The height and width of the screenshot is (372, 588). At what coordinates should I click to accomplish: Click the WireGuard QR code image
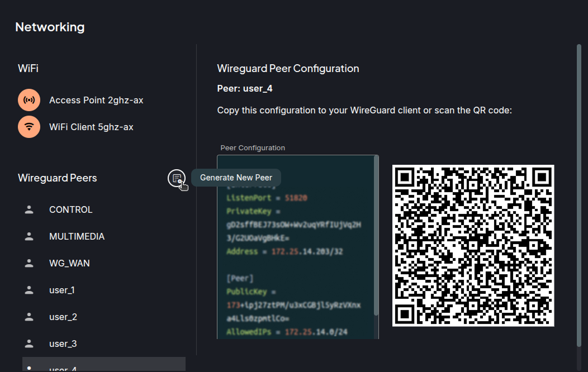[473, 246]
